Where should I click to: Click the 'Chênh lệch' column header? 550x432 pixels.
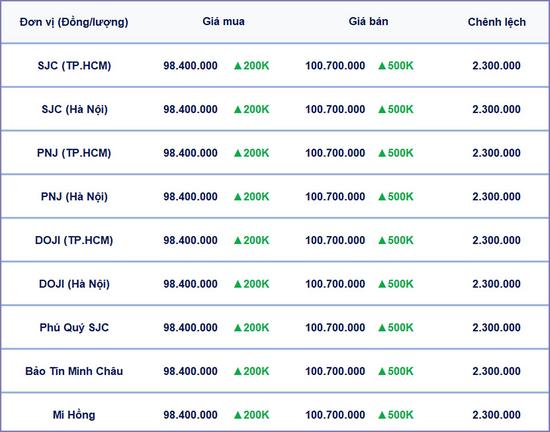click(497, 22)
